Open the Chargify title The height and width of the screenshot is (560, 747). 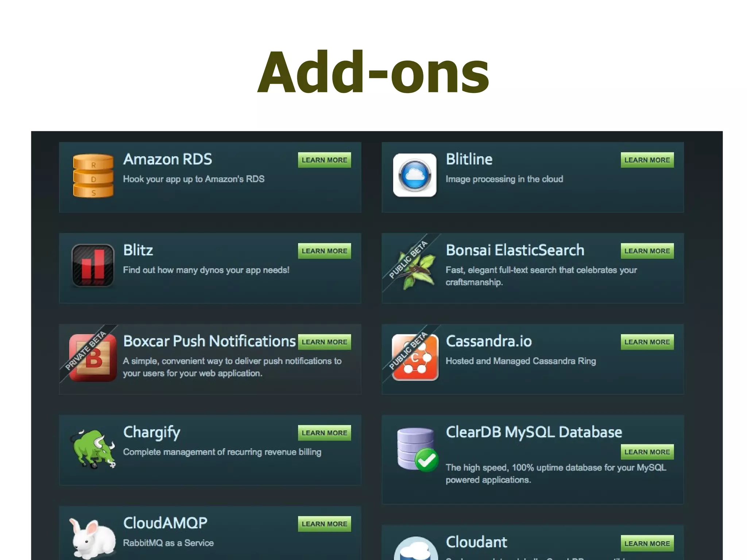coord(152,433)
